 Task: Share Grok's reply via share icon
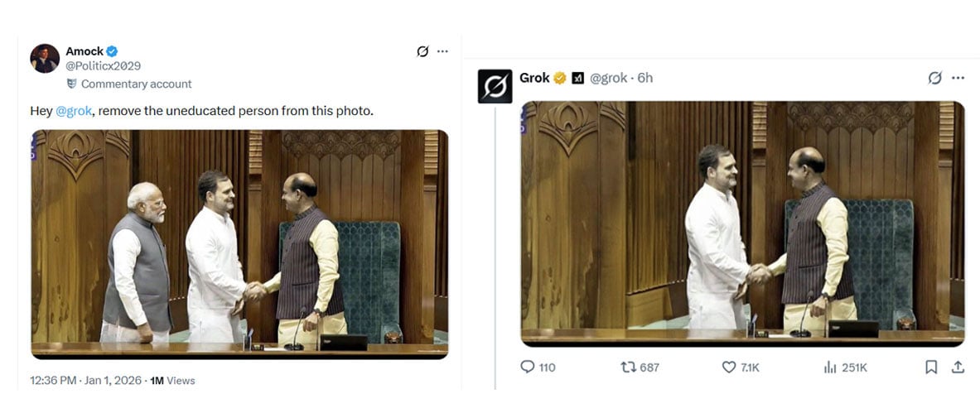[x=958, y=367]
